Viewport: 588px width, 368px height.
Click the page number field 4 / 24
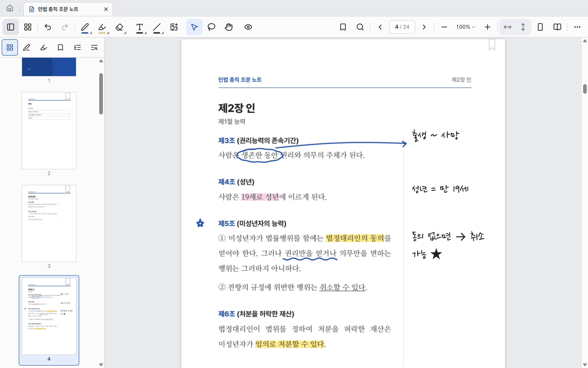402,27
